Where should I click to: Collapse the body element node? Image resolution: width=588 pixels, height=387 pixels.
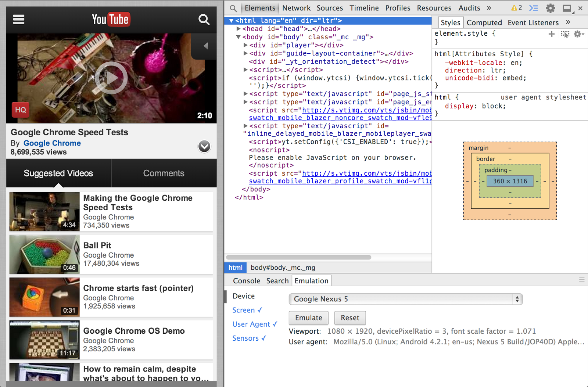pyautogui.click(x=239, y=37)
